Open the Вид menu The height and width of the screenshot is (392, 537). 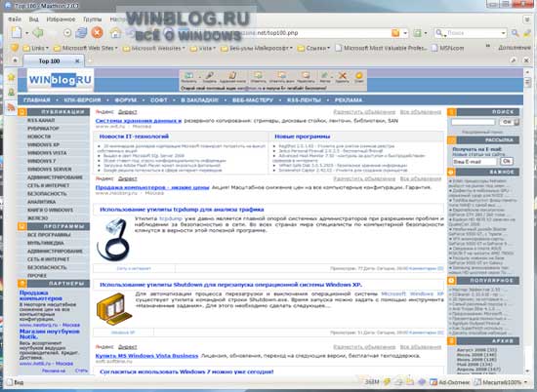pos(34,20)
